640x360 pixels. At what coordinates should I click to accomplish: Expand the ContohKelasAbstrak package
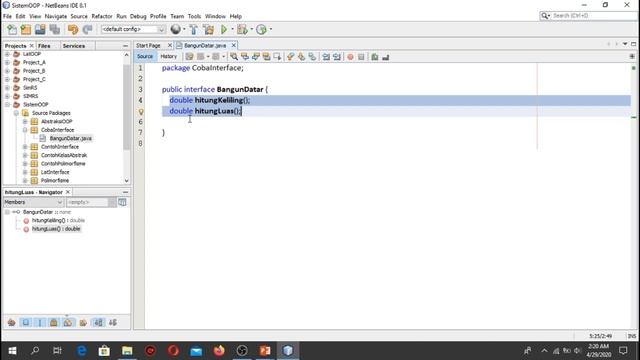25,155
